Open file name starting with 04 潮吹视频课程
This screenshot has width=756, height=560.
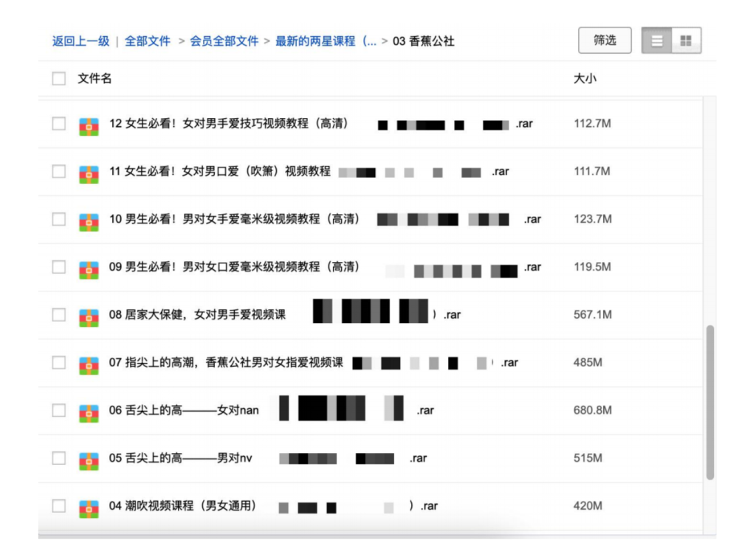pyautogui.click(x=273, y=506)
